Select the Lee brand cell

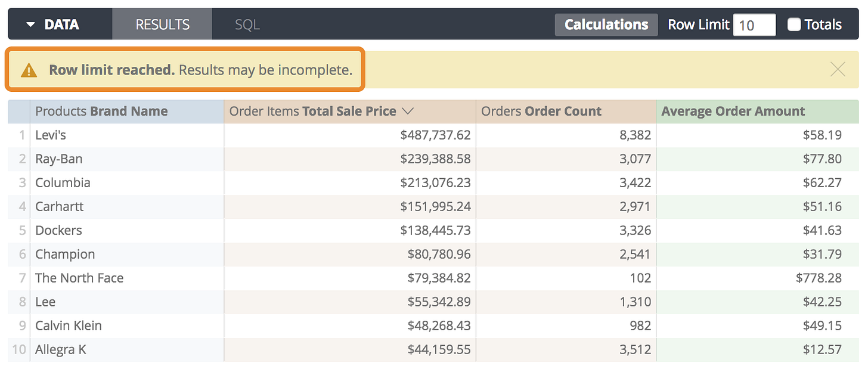tap(127, 302)
